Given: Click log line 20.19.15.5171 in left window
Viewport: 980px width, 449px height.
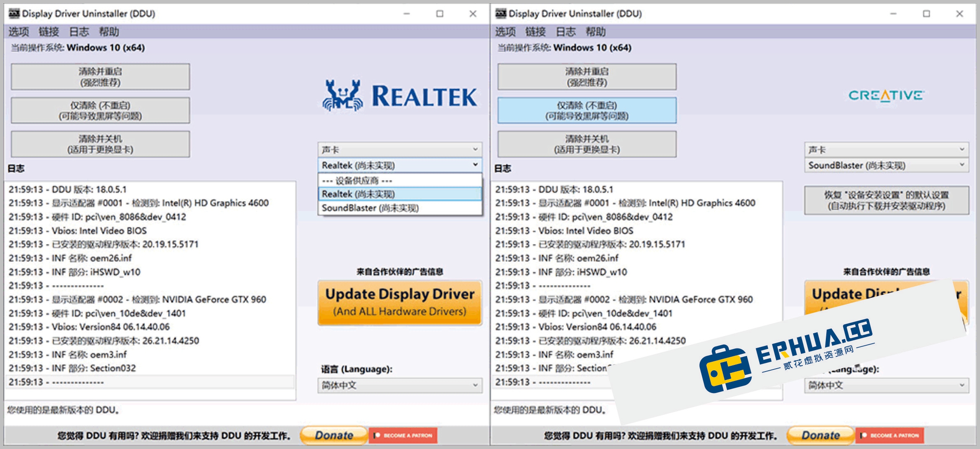Looking at the screenshot, I should (103, 244).
